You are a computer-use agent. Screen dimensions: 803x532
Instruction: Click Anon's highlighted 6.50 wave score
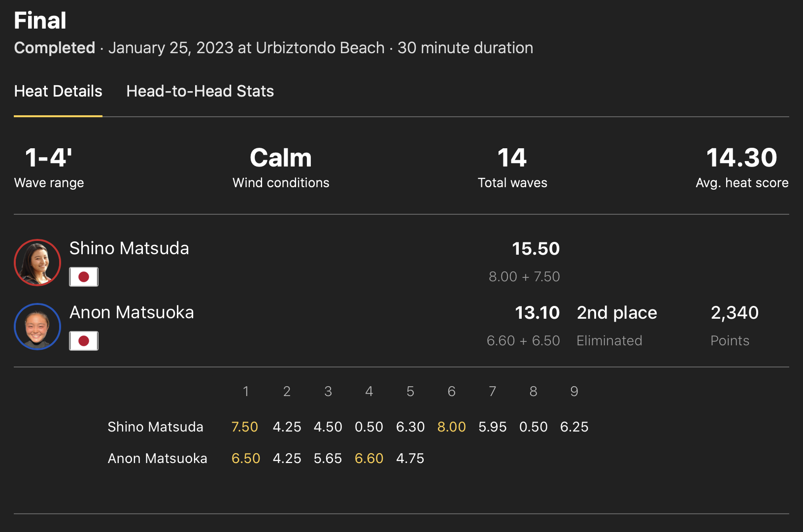(x=246, y=458)
